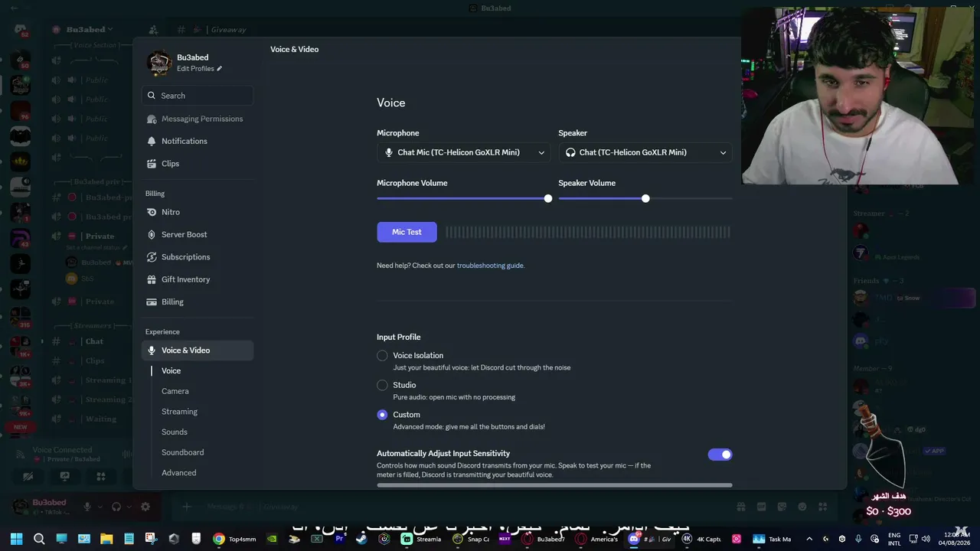This screenshot has height=551, width=980.
Task: Open Discord direct messages home icon
Action: 21,29
